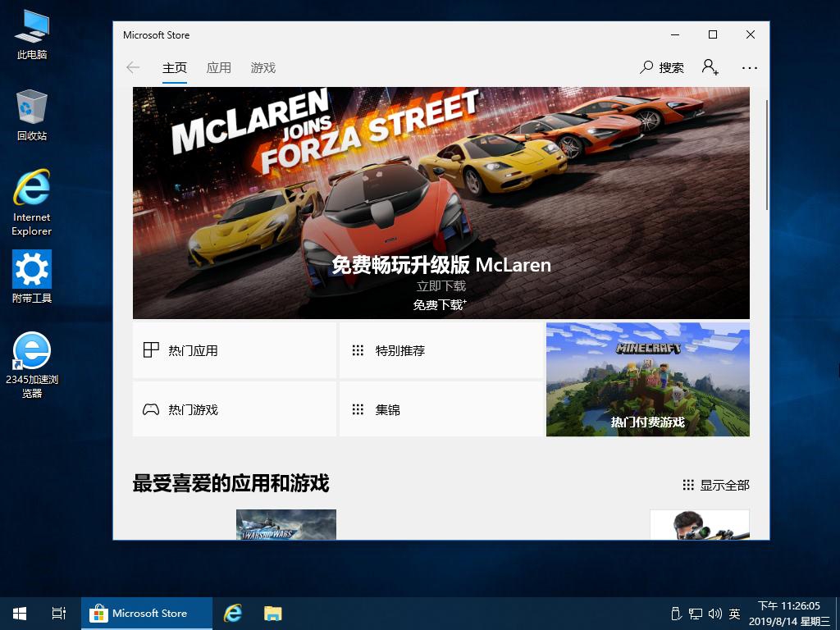The height and width of the screenshot is (630, 840).
Task: Click the 热门游戏 gamepad icon
Action: [151, 410]
